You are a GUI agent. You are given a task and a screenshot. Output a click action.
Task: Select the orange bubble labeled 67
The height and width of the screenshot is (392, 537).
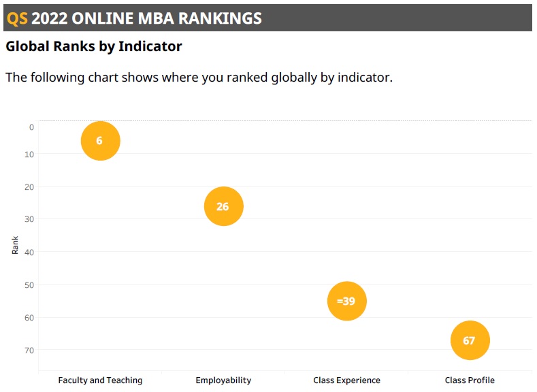click(x=470, y=340)
